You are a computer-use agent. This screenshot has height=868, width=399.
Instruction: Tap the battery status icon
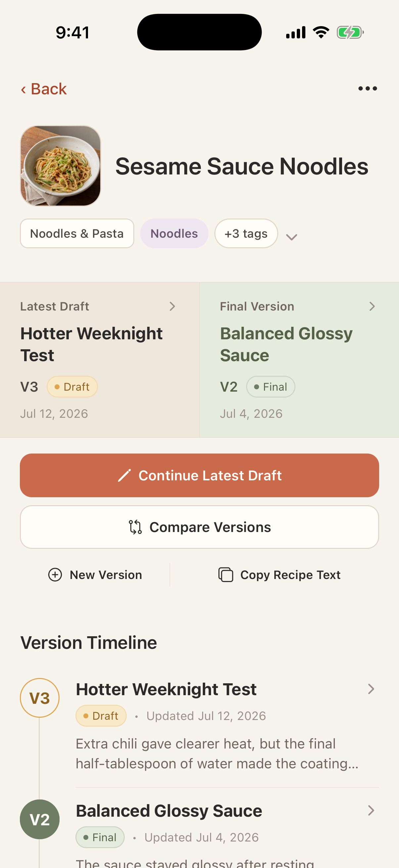pyautogui.click(x=350, y=33)
